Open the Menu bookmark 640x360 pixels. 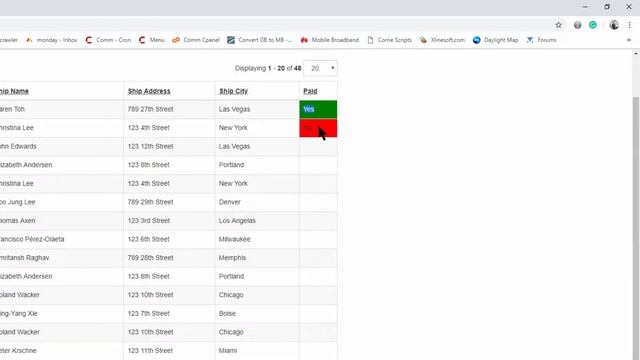tap(151, 40)
